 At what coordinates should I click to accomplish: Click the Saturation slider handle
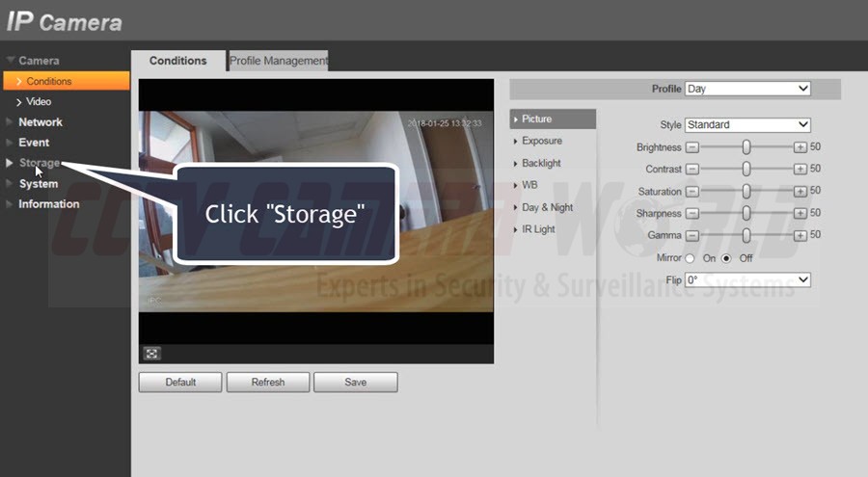click(746, 192)
